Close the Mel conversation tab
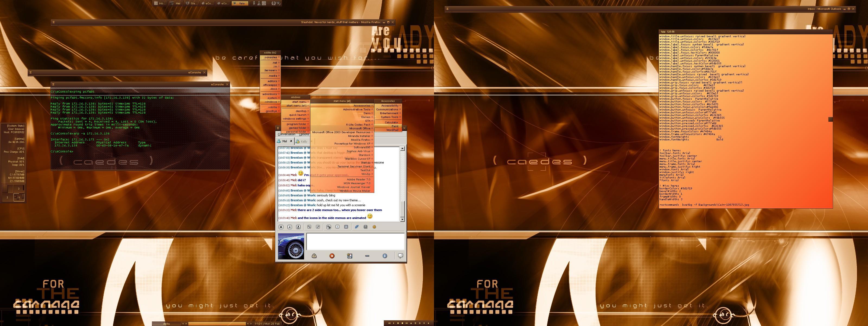This screenshot has width=868, height=326. tap(291, 141)
